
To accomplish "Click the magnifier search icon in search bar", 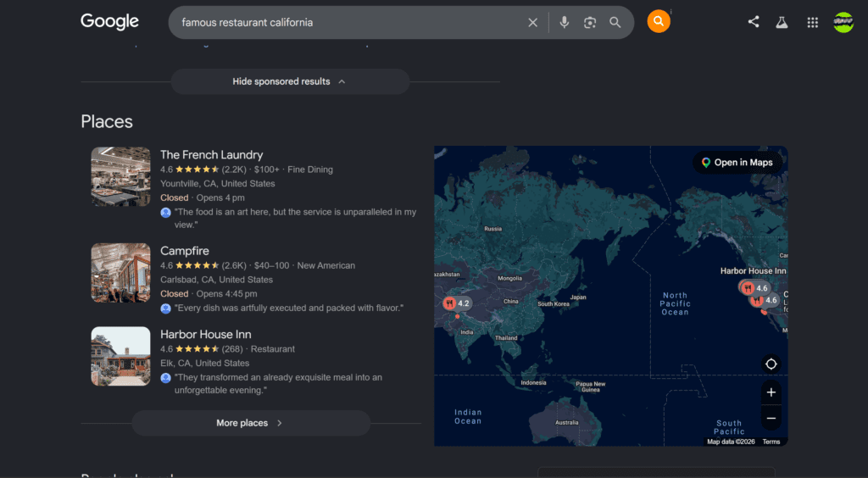I will [x=615, y=23].
